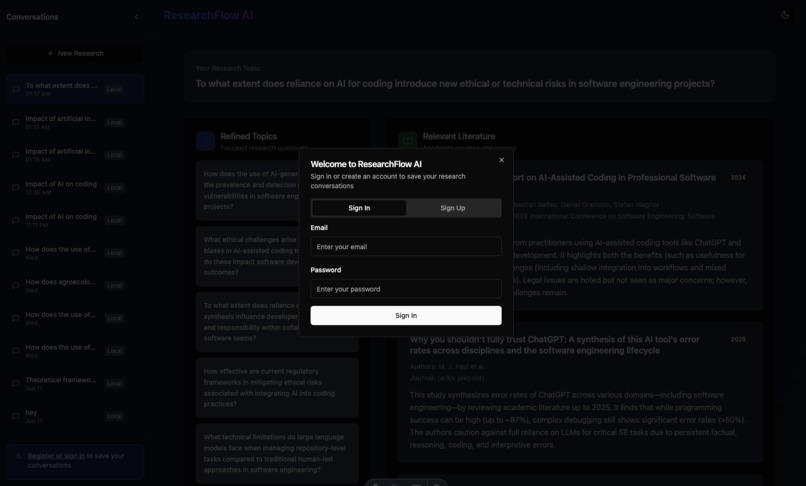This screenshot has width=806, height=486.
Task: Open 'Impact of AI on coding' from 12:36 AM
Action: click(x=75, y=188)
